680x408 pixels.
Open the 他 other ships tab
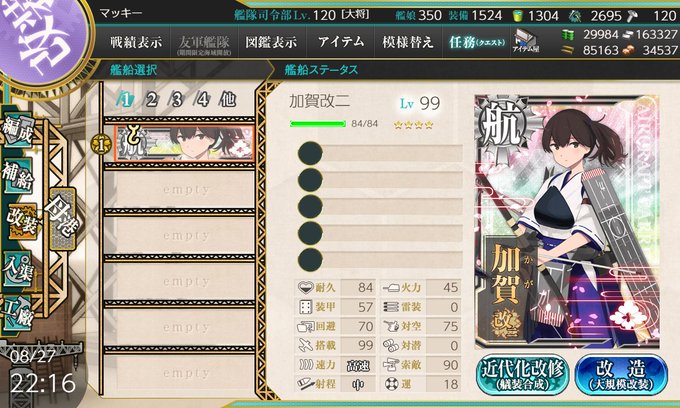[x=228, y=100]
